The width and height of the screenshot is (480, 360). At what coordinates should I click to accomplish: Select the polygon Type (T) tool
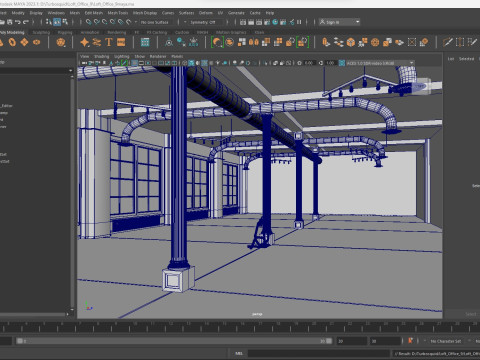109,42
